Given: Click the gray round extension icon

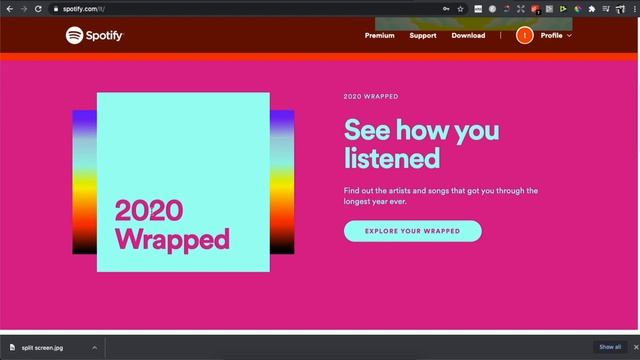Looking at the screenshot, I should [492, 9].
